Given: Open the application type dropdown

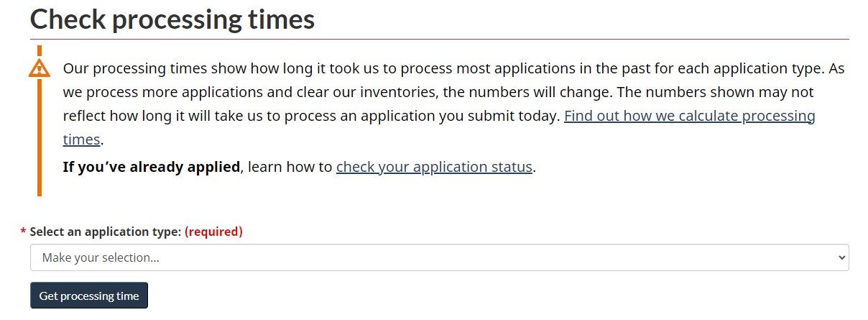Looking at the screenshot, I should point(439,257).
